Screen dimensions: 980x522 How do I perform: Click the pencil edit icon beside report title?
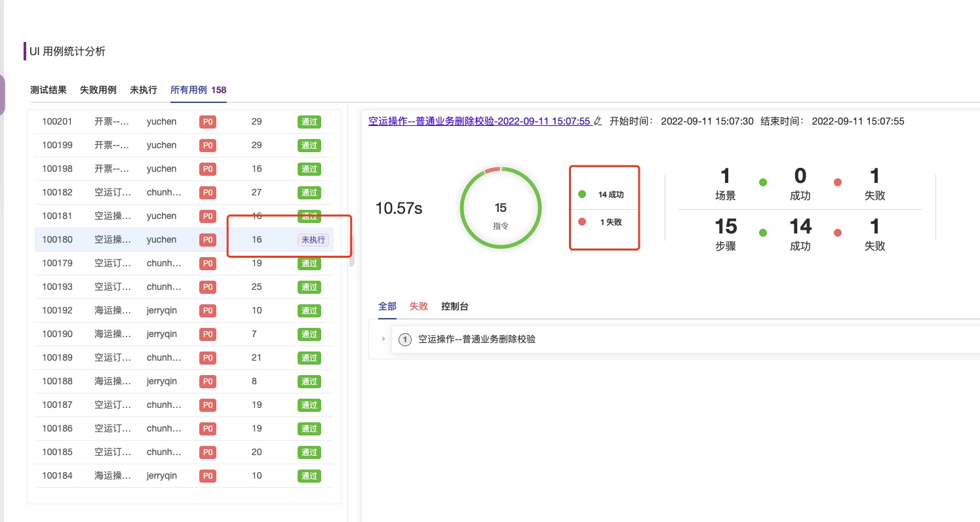click(598, 121)
